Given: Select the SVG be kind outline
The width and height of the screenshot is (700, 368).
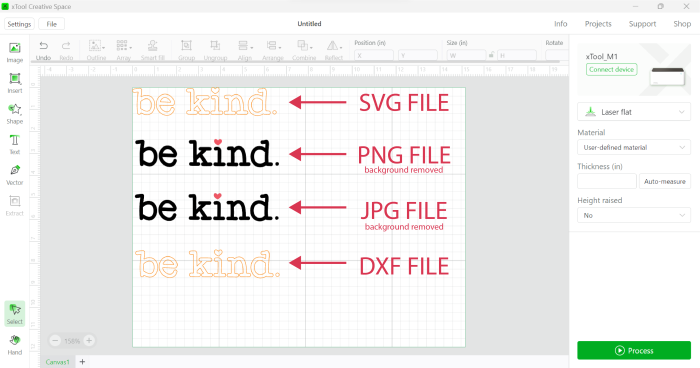Looking at the screenshot, I should click(x=206, y=102).
